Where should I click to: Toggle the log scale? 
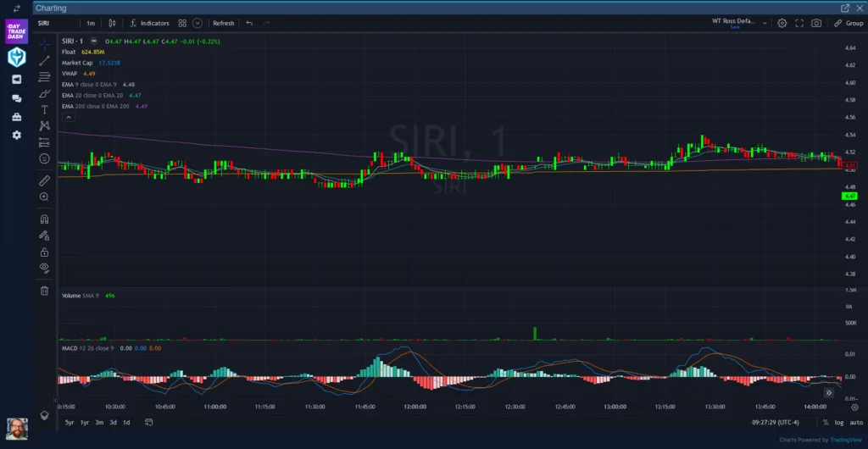point(839,423)
